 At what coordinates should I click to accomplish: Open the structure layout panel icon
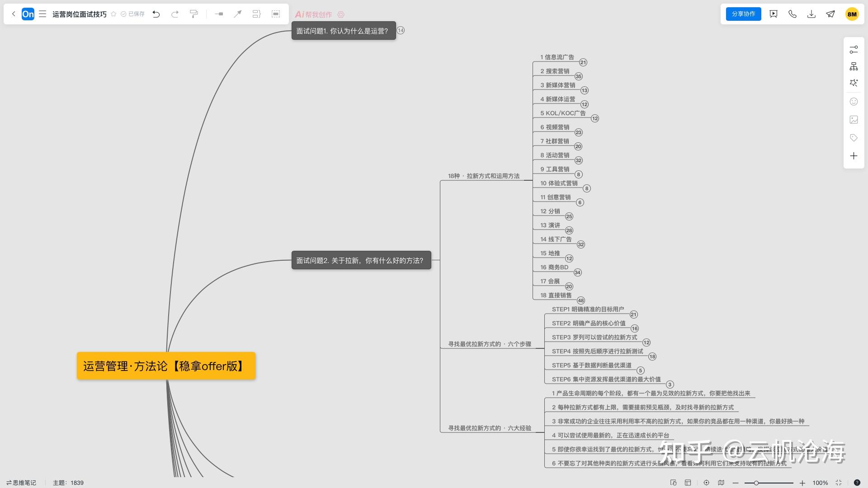pos(854,66)
